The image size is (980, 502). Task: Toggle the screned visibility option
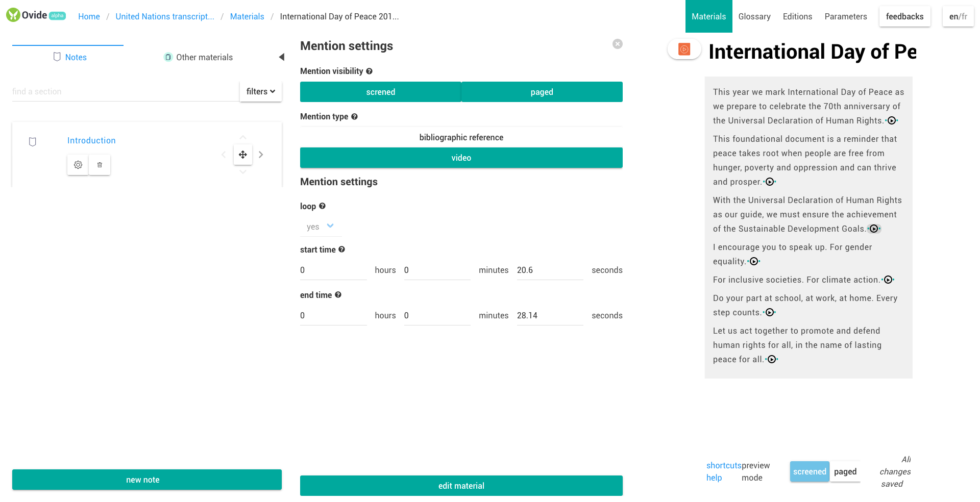tap(381, 92)
